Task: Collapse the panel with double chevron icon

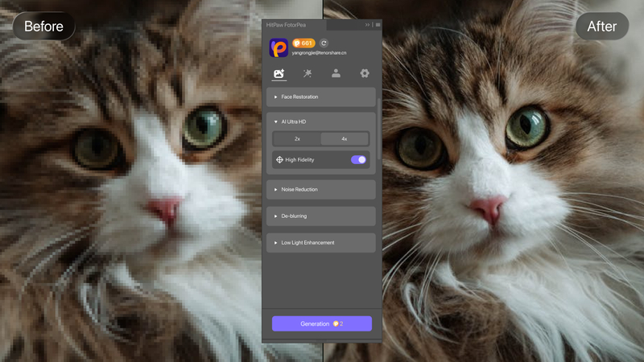Action: 367,25
